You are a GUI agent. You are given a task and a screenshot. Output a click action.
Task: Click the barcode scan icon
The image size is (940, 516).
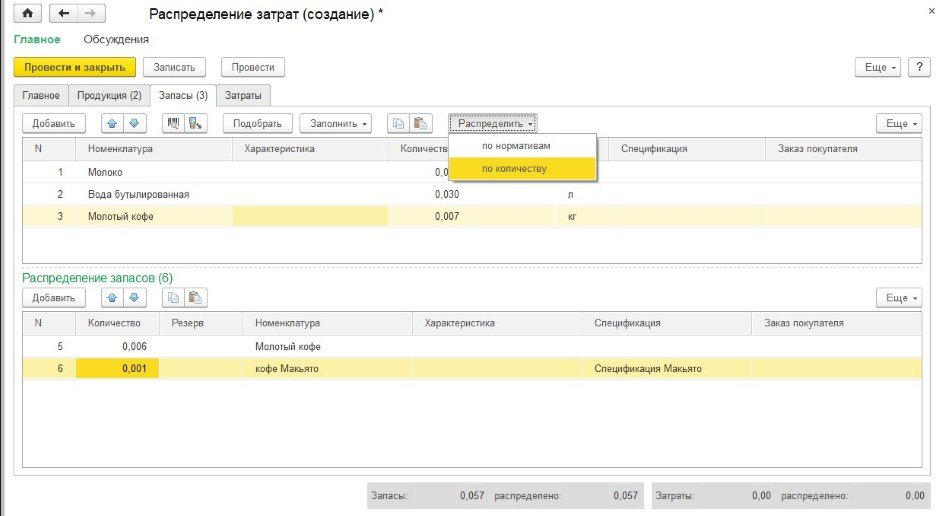click(172, 123)
